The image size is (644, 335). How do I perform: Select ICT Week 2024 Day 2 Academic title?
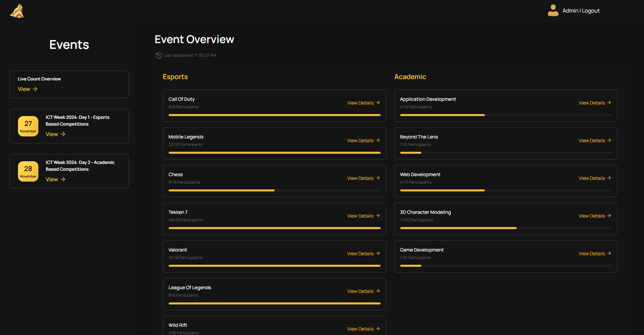(80, 166)
